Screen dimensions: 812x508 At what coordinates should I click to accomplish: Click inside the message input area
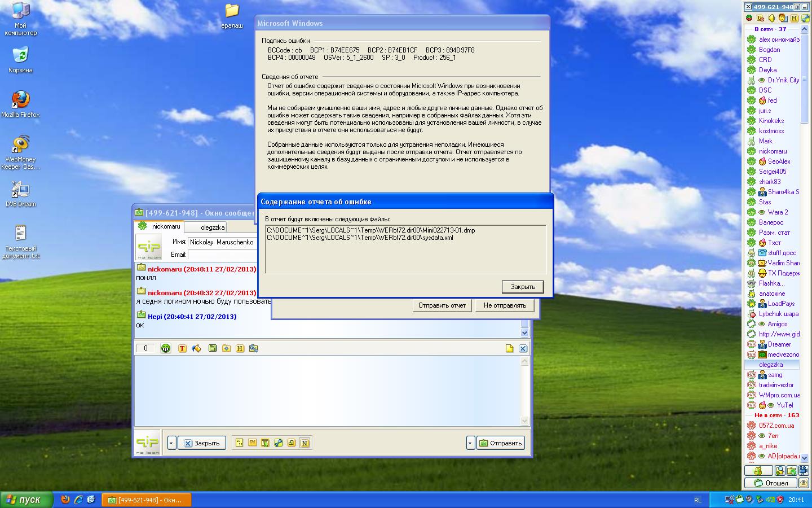pyautogui.click(x=327, y=391)
